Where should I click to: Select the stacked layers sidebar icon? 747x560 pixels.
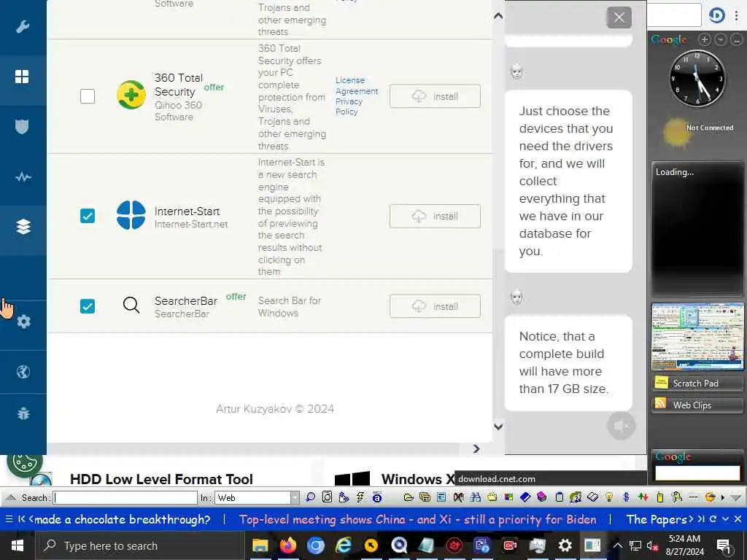coord(23,227)
